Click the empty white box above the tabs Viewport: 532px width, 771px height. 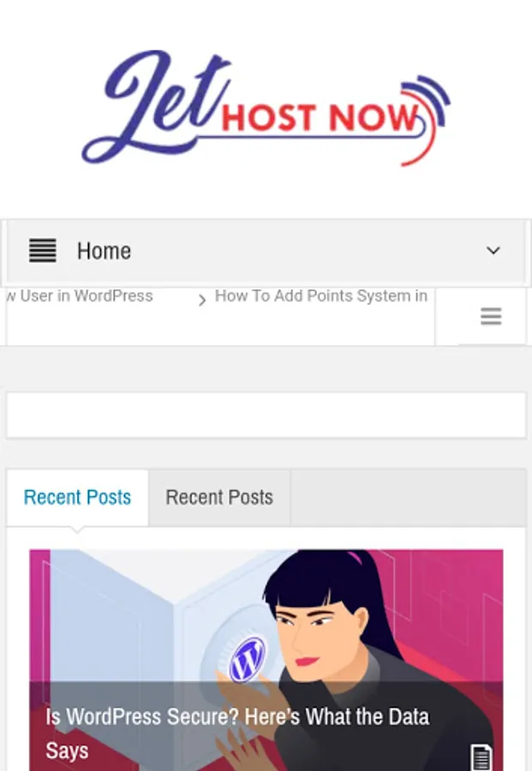[266, 415]
